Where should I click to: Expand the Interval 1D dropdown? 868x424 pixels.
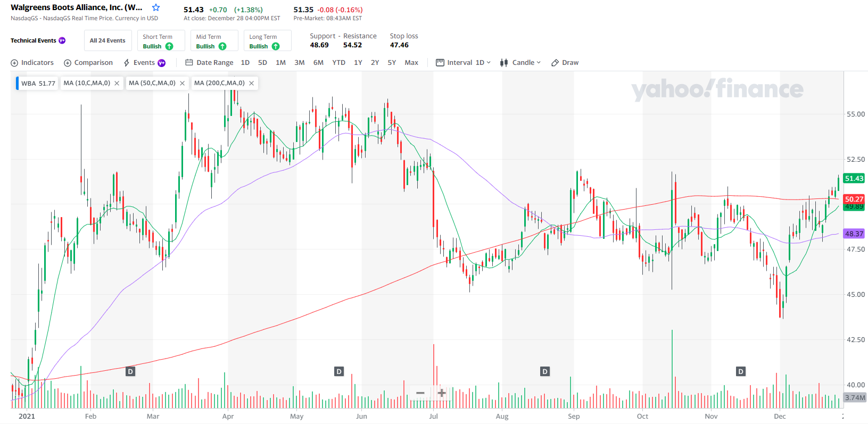tap(463, 63)
